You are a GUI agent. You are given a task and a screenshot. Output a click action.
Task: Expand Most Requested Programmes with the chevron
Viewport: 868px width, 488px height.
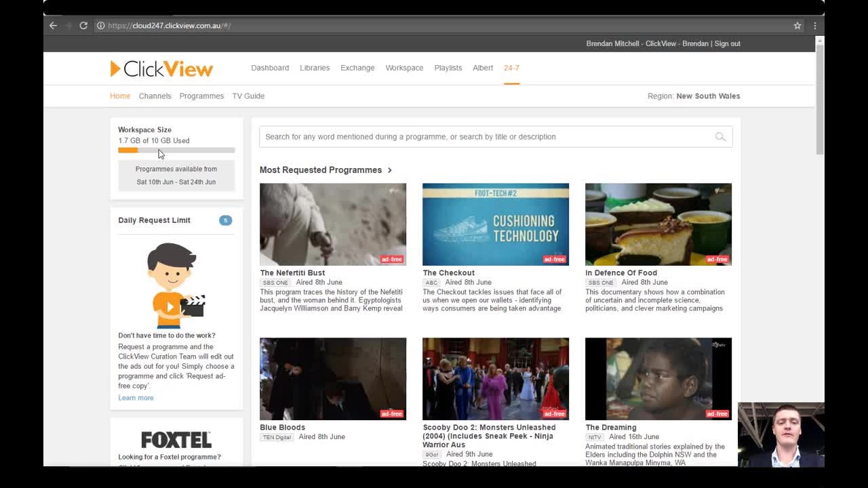click(390, 170)
